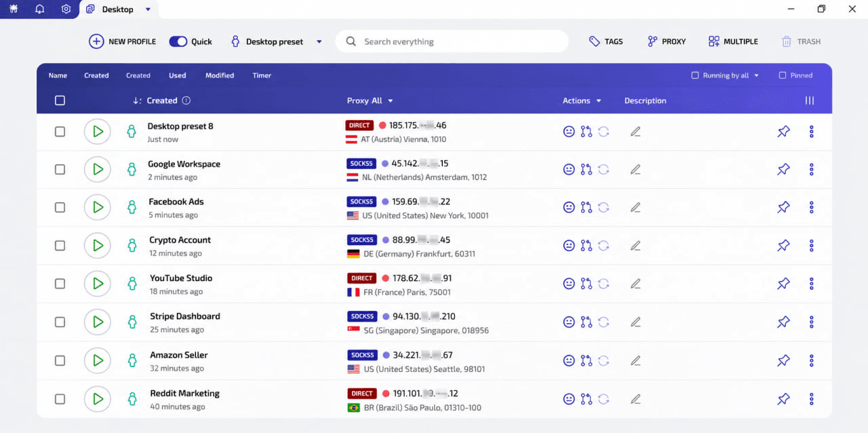Select the Stripe Dashboard checkbox

(x=60, y=322)
